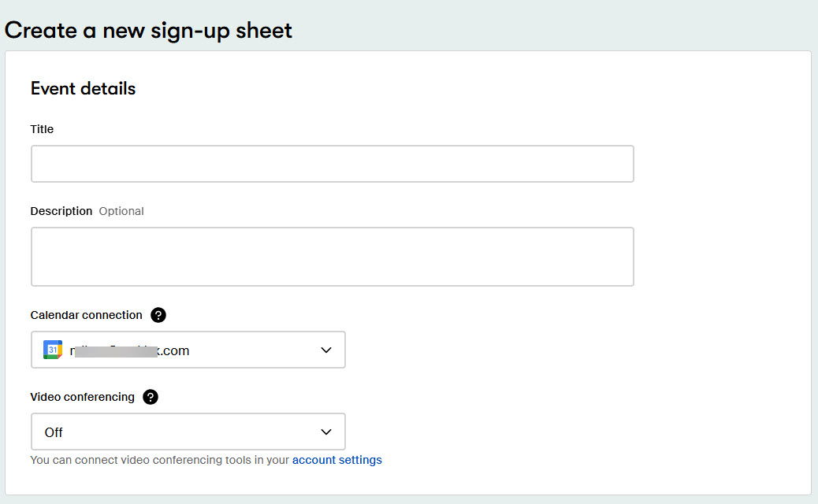Expand the video conferencing chevron arrow
This screenshot has height=504, width=818.
[x=325, y=432]
